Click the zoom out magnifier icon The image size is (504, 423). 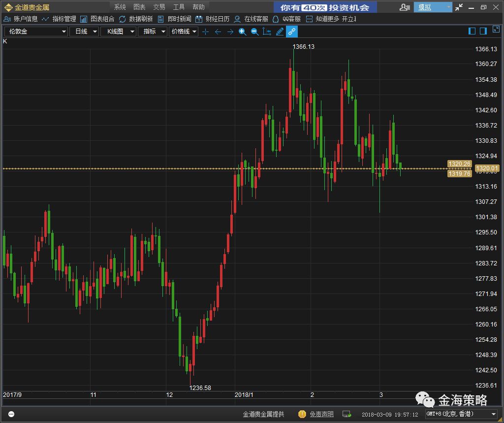pyautogui.click(x=254, y=32)
